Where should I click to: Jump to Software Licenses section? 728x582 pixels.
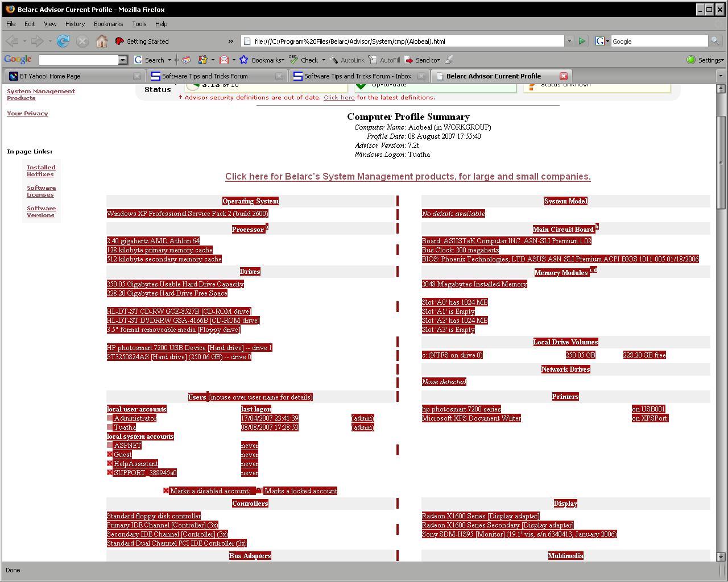[x=41, y=191]
